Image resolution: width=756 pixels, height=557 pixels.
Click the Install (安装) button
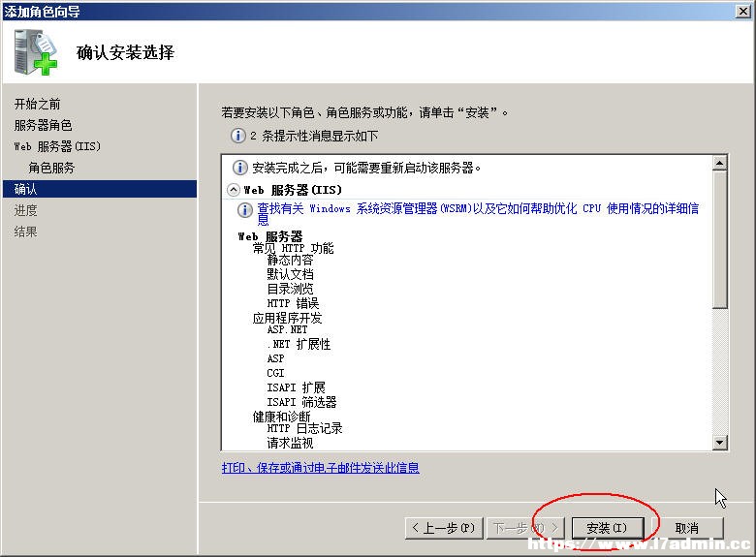click(x=608, y=528)
